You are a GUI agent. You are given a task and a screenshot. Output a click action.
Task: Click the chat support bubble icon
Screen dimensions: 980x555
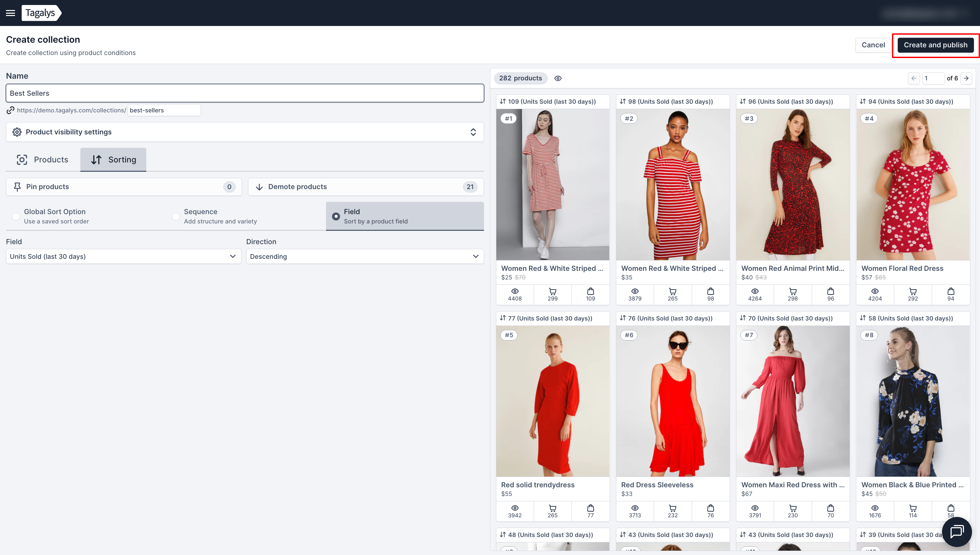[x=956, y=531]
